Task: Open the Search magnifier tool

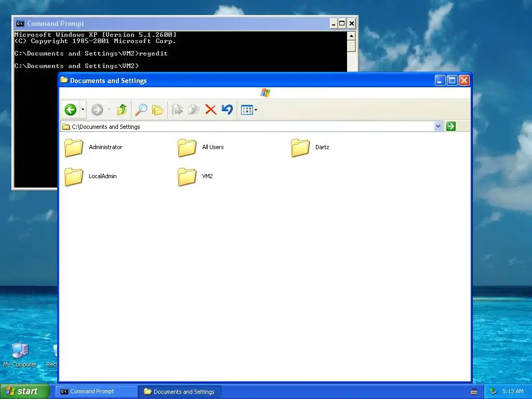Action: [x=141, y=110]
